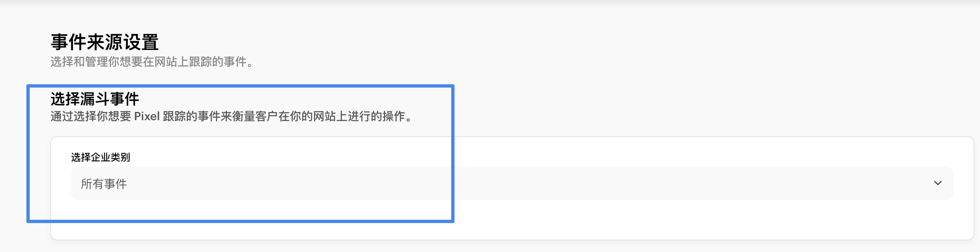Click the word Pixel in the description
Image resolution: width=980 pixels, height=252 pixels.
(147, 116)
